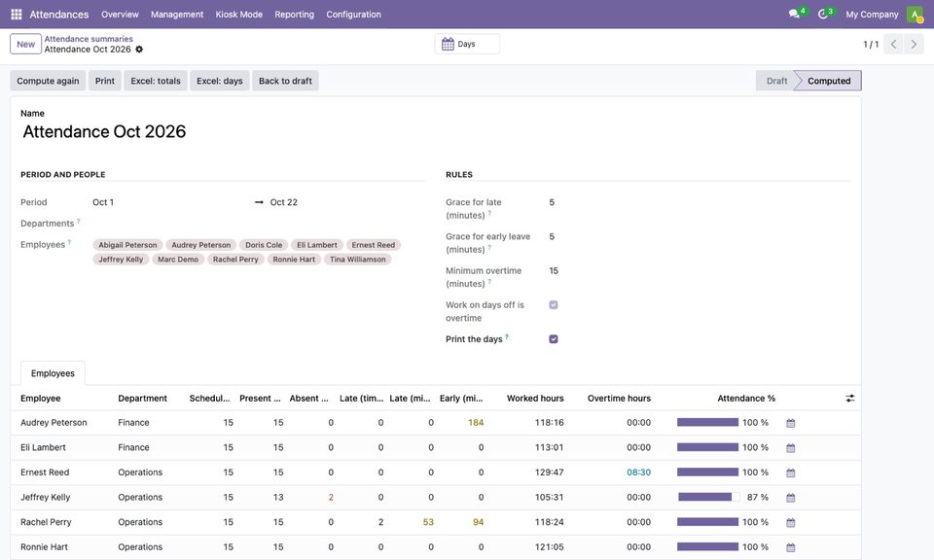
Task: Open the Kiosk Mode menu
Action: [x=239, y=15]
